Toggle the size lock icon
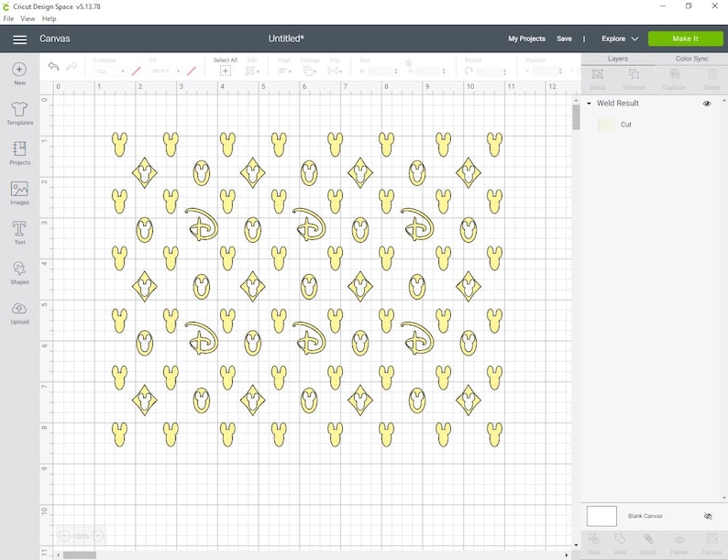Image resolution: width=728 pixels, height=560 pixels. coord(409,62)
